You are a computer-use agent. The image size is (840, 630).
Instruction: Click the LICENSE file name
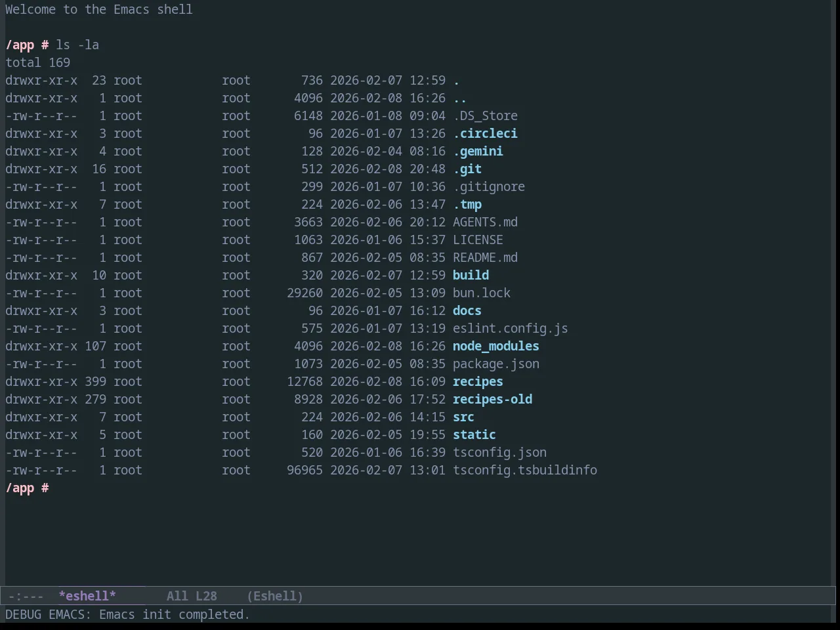tap(478, 240)
